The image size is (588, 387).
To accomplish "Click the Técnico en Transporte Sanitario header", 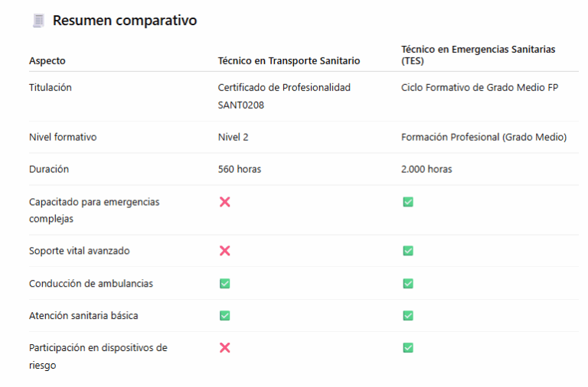I will tap(289, 60).
